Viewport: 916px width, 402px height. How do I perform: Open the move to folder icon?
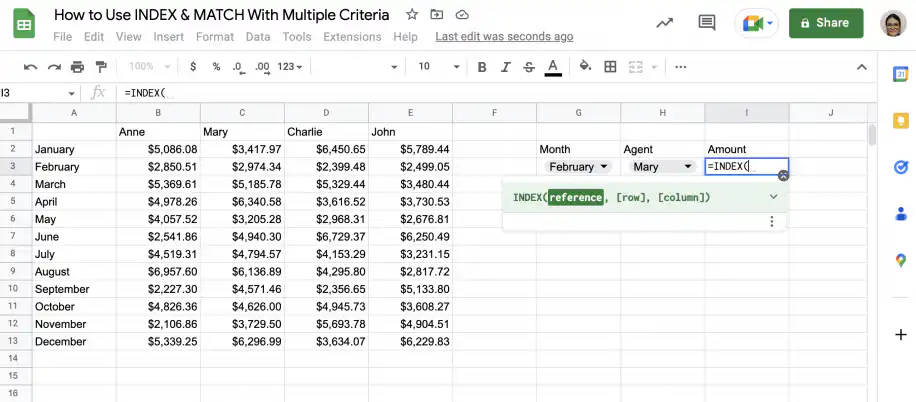[x=436, y=15]
